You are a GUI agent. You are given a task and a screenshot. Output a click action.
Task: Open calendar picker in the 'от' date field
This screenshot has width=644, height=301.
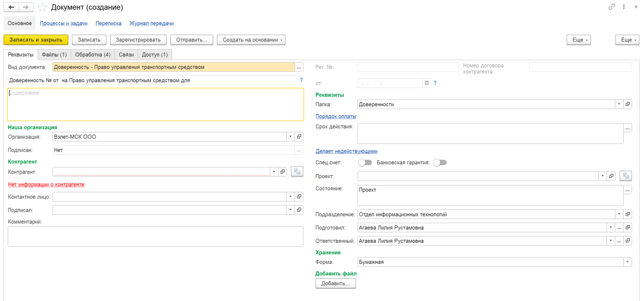coord(426,83)
